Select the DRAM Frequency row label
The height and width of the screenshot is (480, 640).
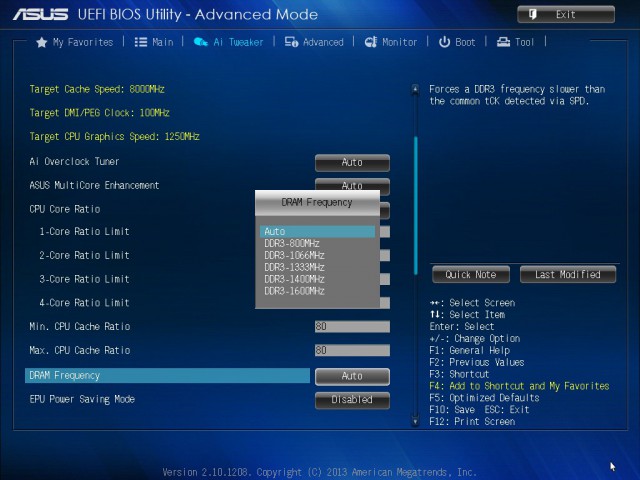click(64, 376)
